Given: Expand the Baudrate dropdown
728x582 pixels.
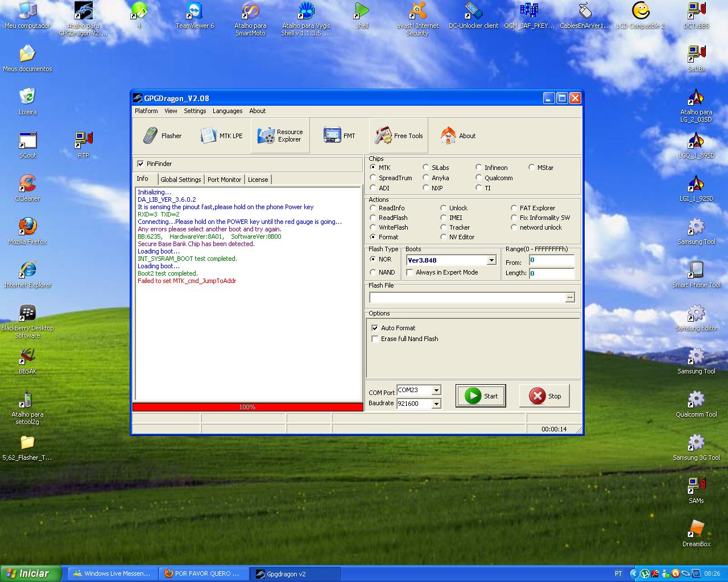Looking at the screenshot, I should click(436, 404).
